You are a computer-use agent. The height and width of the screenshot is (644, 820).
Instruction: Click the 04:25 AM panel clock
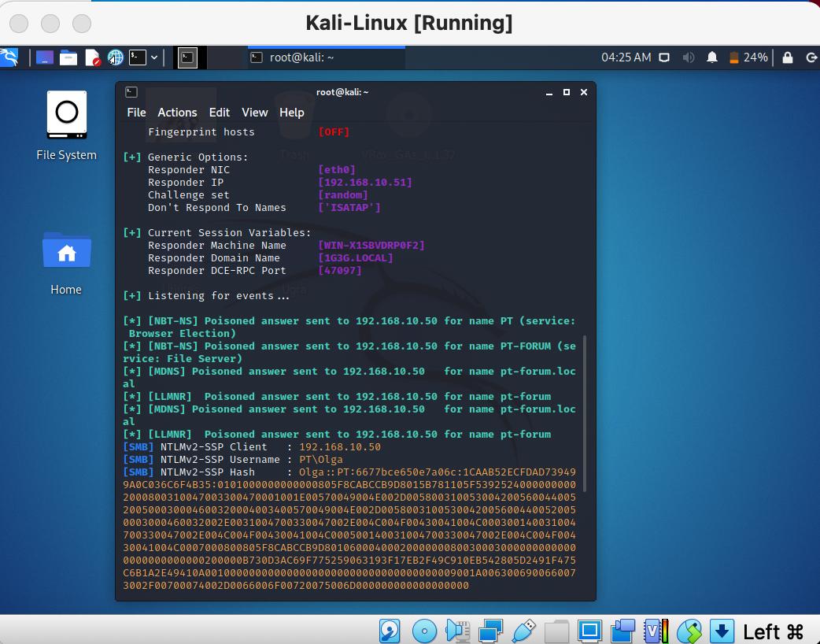point(626,57)
